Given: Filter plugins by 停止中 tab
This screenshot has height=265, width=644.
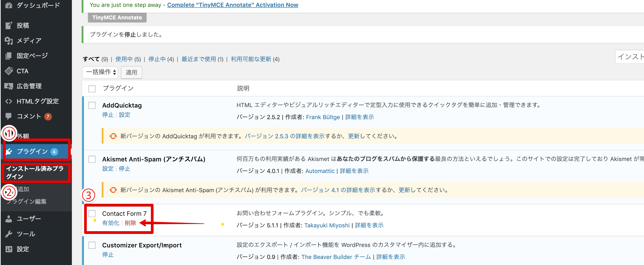Looking at the screenshot, I should point(157,59).
